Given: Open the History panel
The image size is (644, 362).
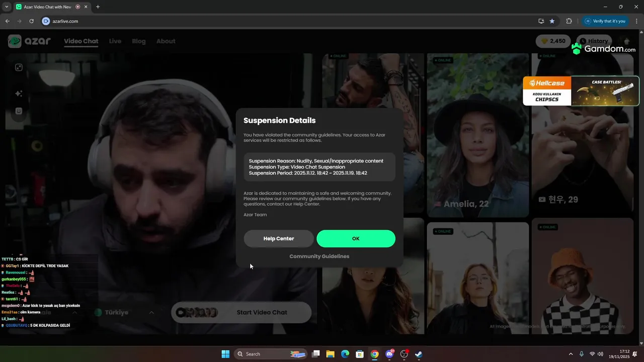Looking at the screenshot, I should tap(595, 41).
